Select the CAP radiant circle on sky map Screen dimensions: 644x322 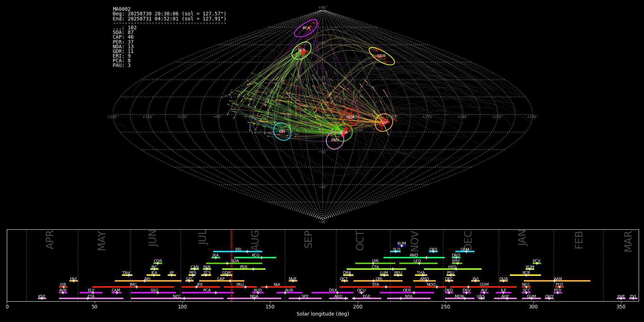click(384, 122)
